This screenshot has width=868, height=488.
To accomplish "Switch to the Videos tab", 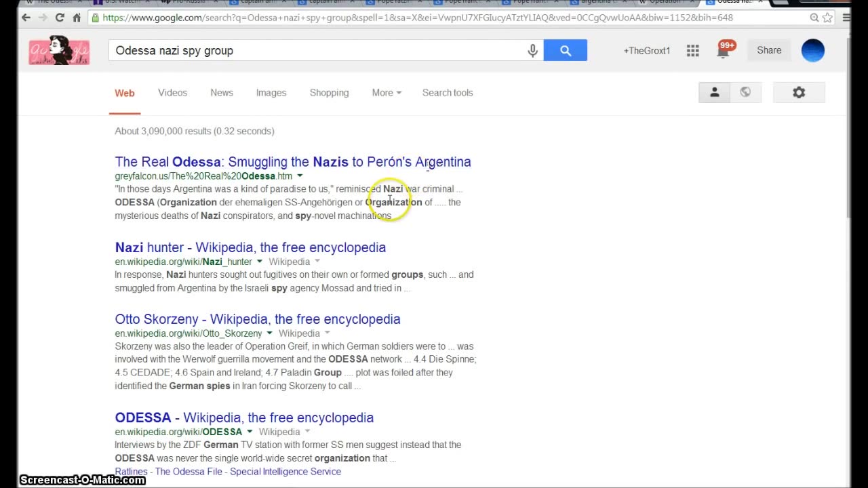I will [x=172, y=93].
